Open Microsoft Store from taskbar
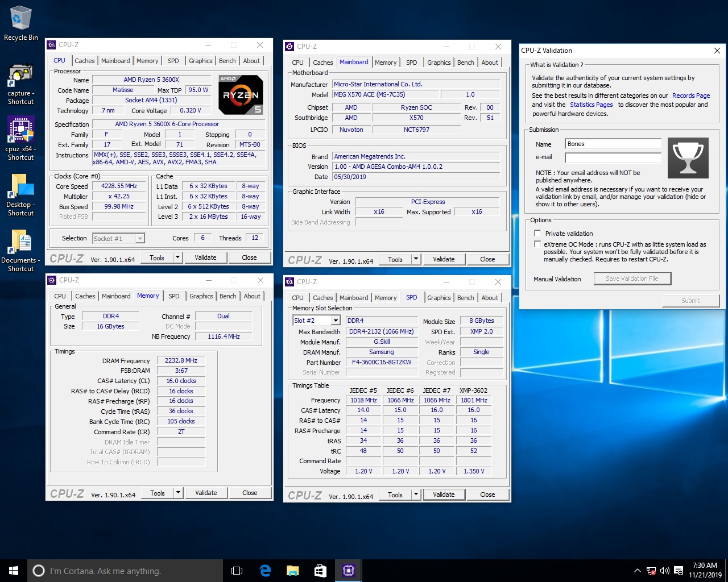 pos(320,571)
